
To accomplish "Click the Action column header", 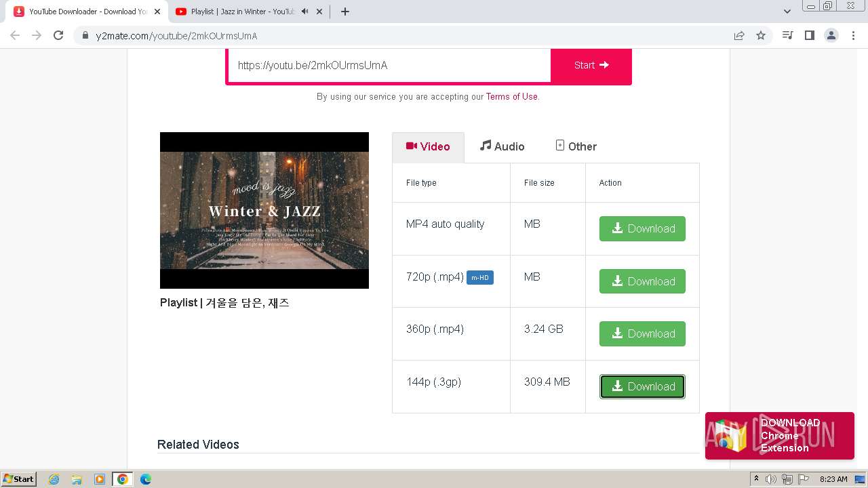I will [x=610, y=183].
